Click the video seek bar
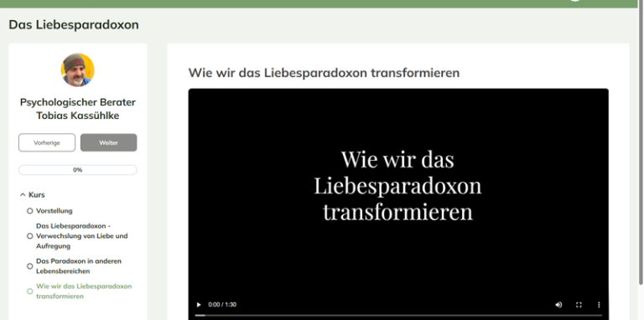This screenshot has width=644, height=320. click(x=398, y=315)
